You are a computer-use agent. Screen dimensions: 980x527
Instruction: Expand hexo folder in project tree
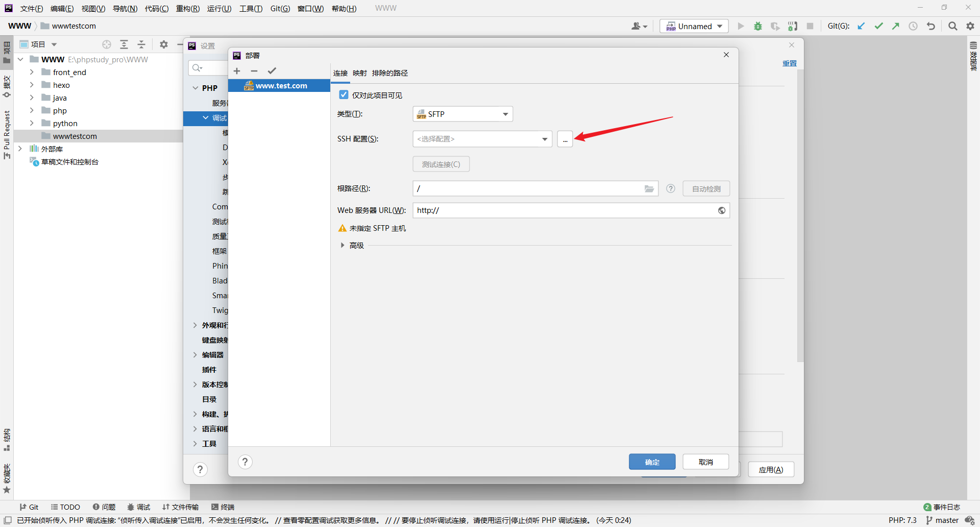(x=32, y=85)
